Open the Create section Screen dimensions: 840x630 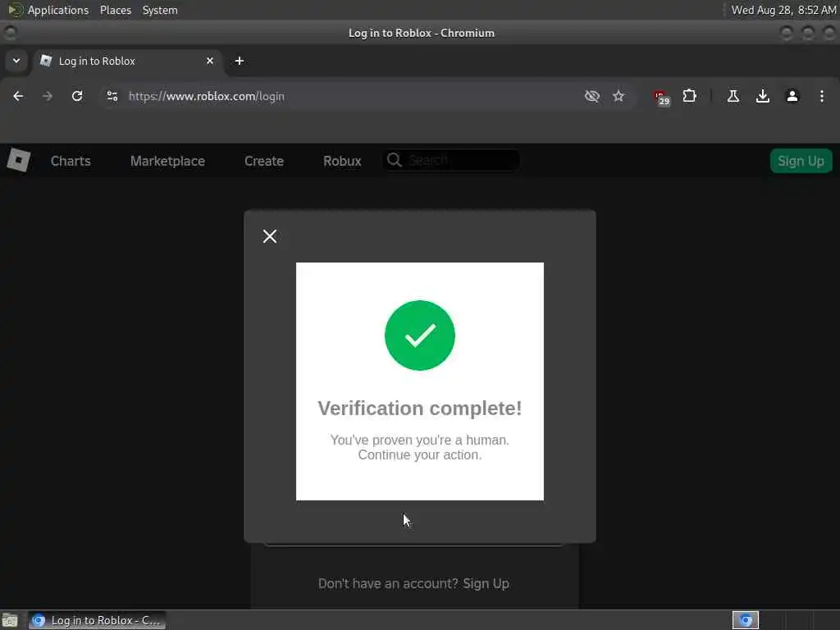pos(264,161)
